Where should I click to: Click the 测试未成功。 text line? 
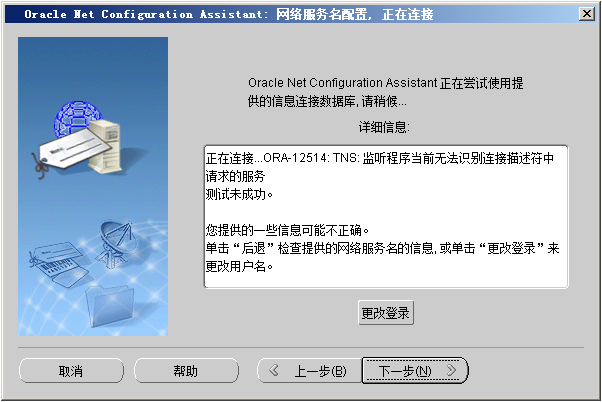[239, 194]
